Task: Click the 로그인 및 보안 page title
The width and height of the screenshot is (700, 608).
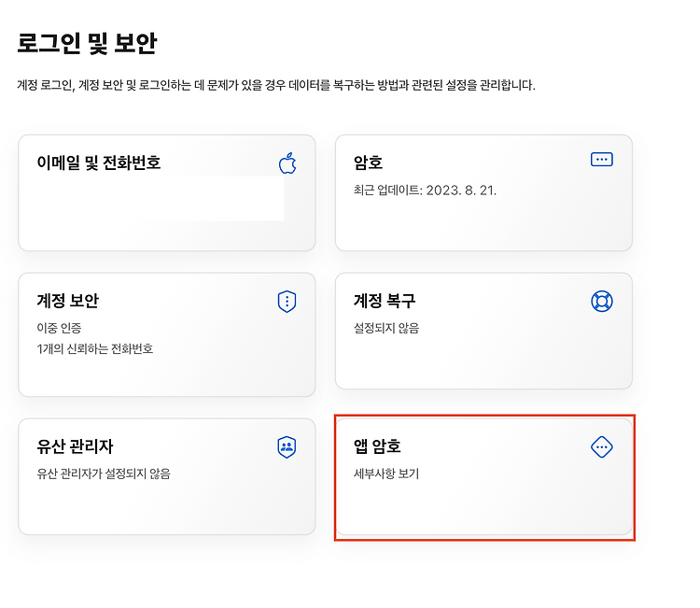Action: 87,43
